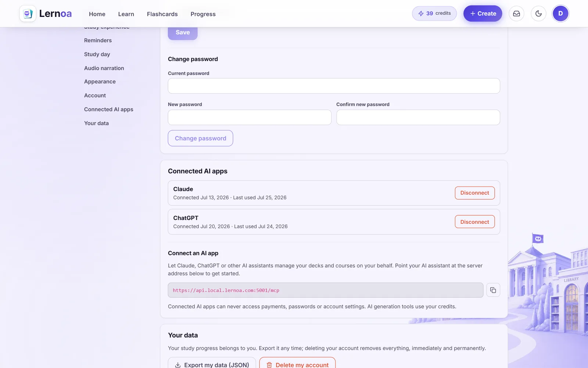Copy the MCP server address
This screenshot has width=588, height=368.
tap(493, 290)
